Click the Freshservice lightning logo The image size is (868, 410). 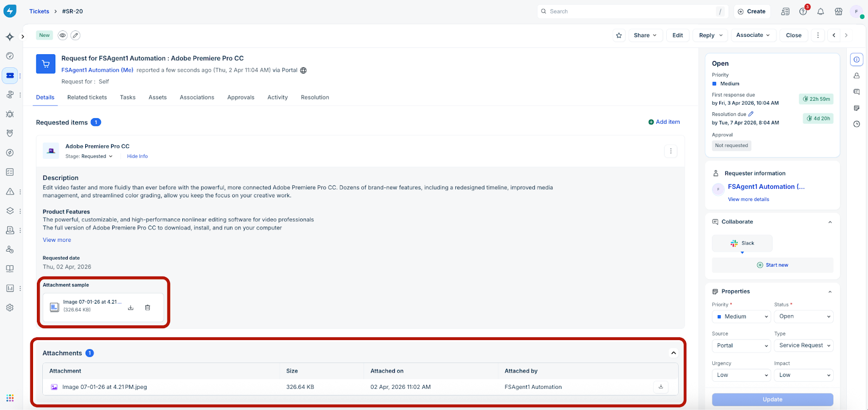click(x=10, y=11)
